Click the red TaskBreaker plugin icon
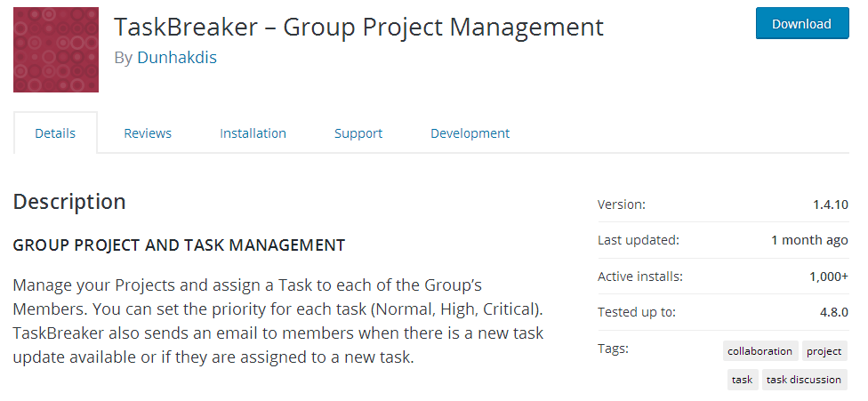Image resolution: width=868 pixels, height=401 pixels. [x=56, y=50]
